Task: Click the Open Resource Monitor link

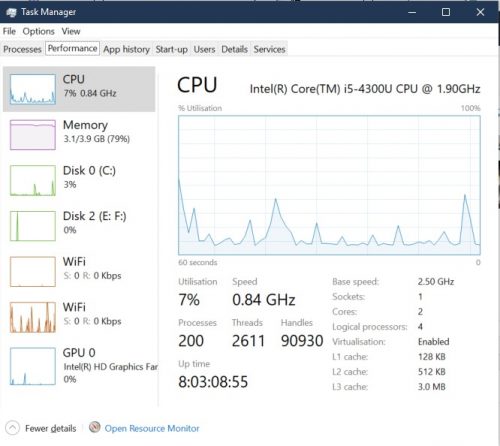Action: pos(152,428)
